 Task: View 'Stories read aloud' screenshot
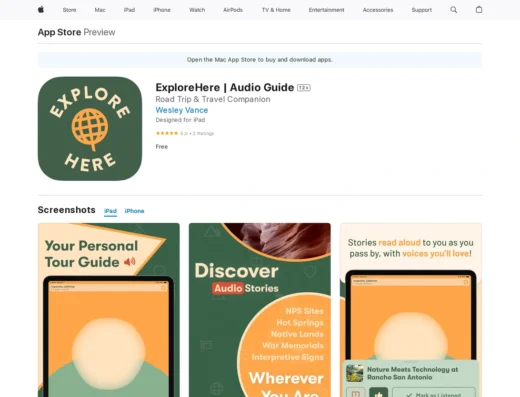point(411,310)
